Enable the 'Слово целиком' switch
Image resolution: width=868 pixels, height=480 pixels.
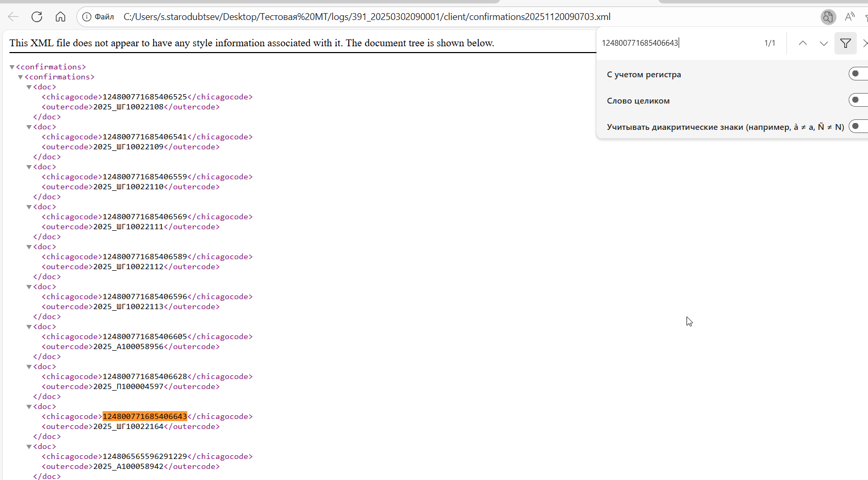(x=858, y=100)
